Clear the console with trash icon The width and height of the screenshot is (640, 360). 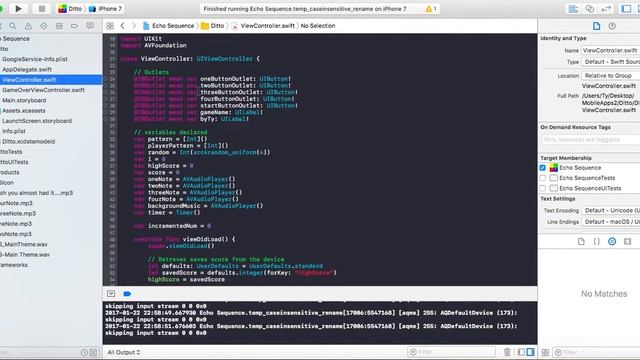(x=507, y=352)
